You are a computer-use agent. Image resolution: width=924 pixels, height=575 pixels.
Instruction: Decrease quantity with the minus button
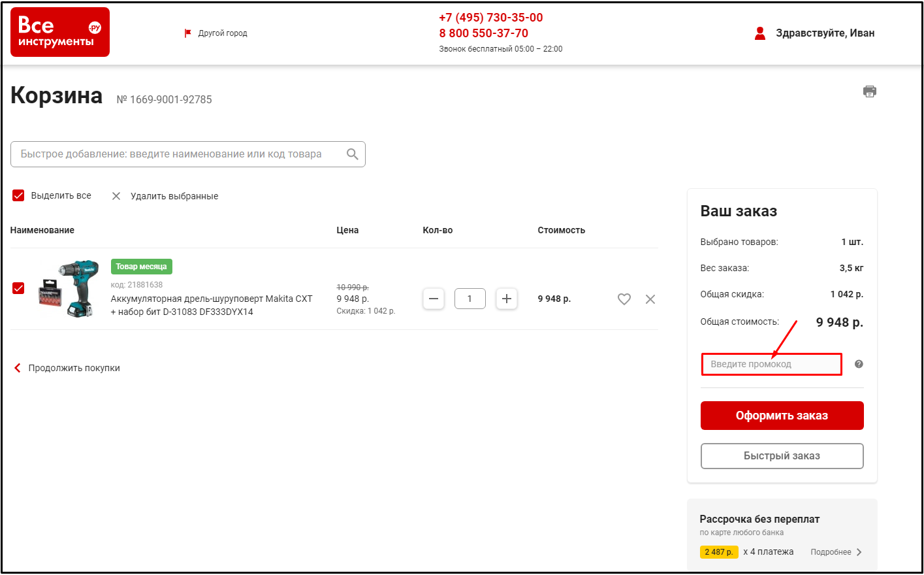pyautogui.click(x=434, y=299)
